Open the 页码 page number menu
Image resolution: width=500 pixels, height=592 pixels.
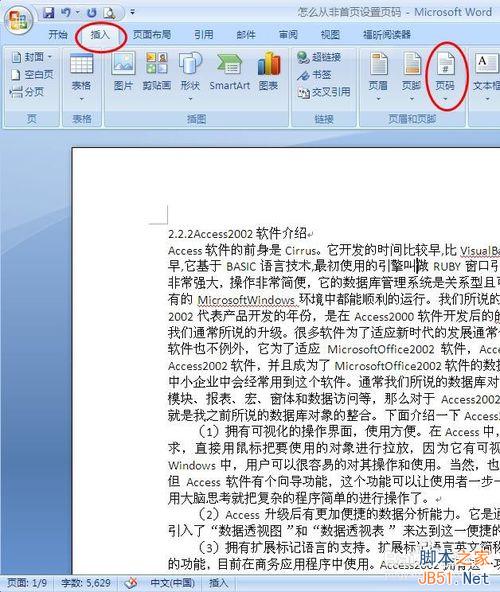(x=445, y=77)
